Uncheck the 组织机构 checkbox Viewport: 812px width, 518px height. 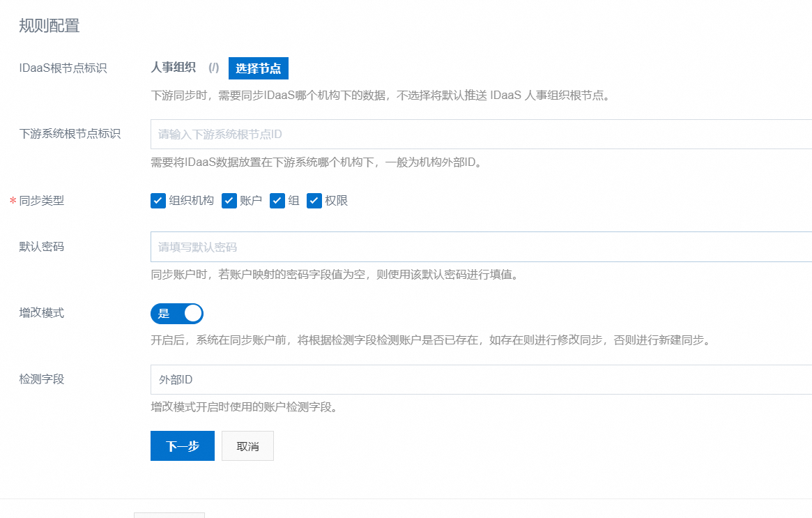coord(158,201)
